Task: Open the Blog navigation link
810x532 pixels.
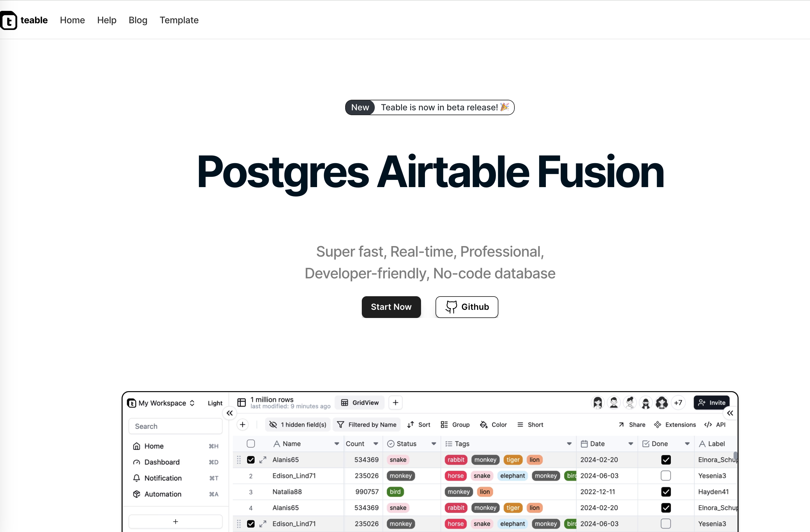Action: click(138, 20)
